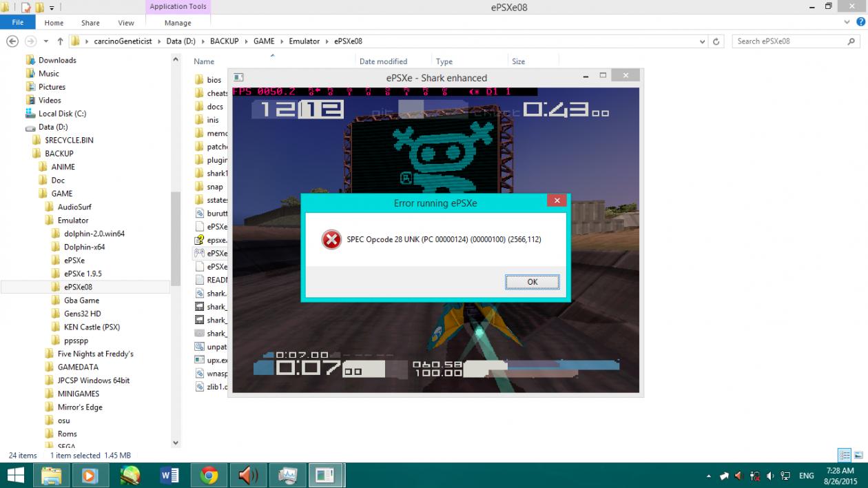Viewport: 868px width, 488px height.
Task: Click the Explorer forward arrow
Action: coord(30,41)
